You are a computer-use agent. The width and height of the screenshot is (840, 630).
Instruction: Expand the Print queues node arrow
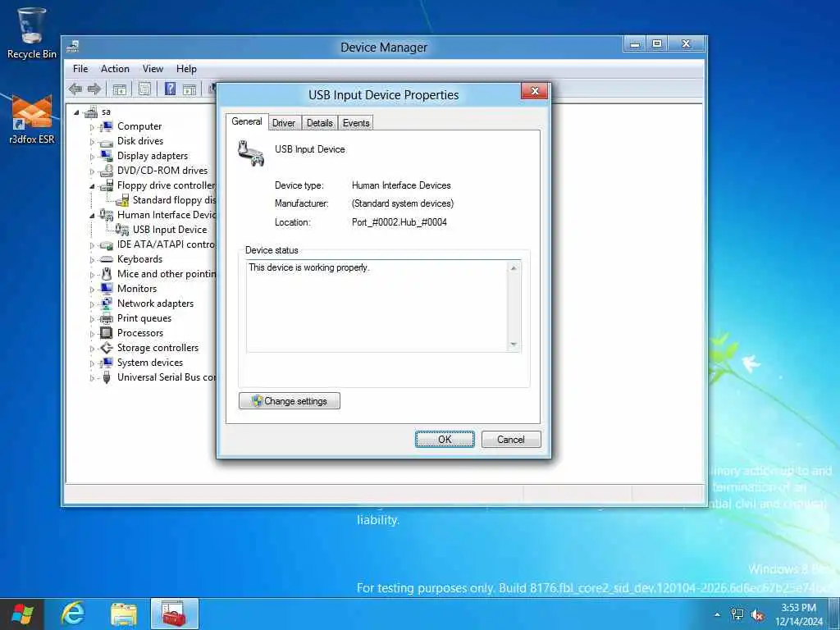92,319
